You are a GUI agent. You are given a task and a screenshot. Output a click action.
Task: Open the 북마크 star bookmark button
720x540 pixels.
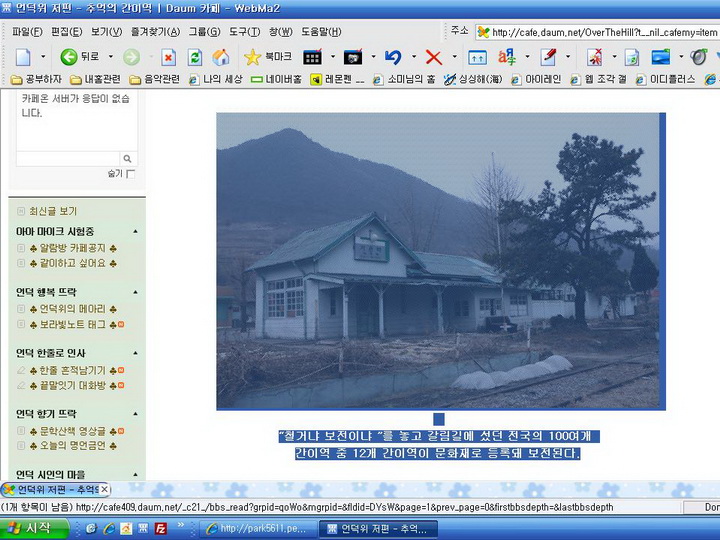pos(267,57)
